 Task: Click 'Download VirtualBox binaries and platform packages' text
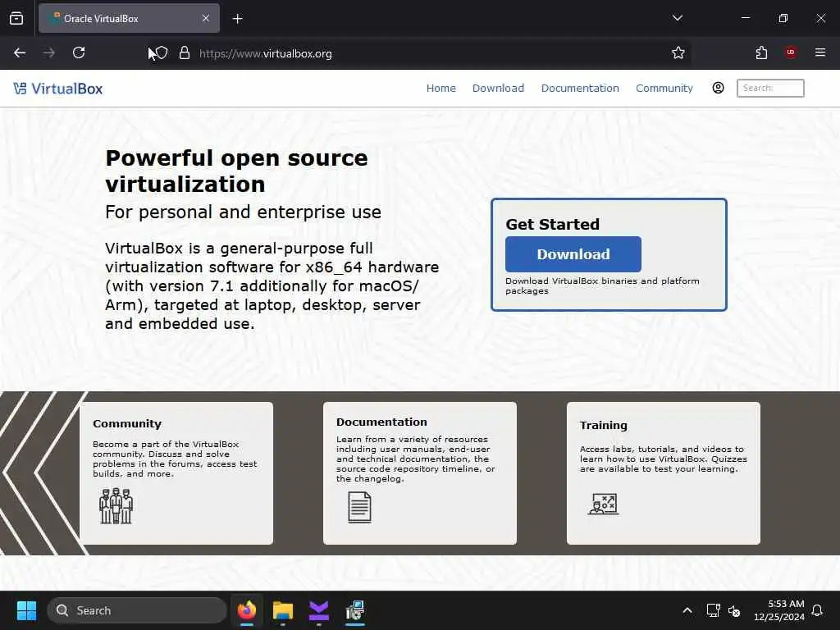602,285
